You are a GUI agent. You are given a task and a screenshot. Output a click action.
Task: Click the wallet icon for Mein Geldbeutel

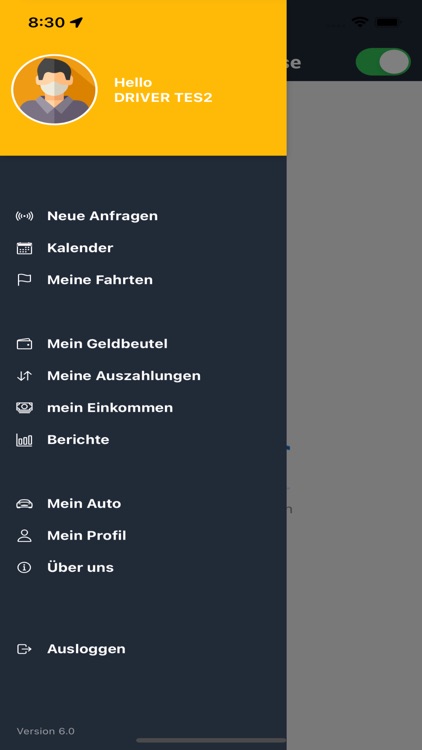coord(24,344)
